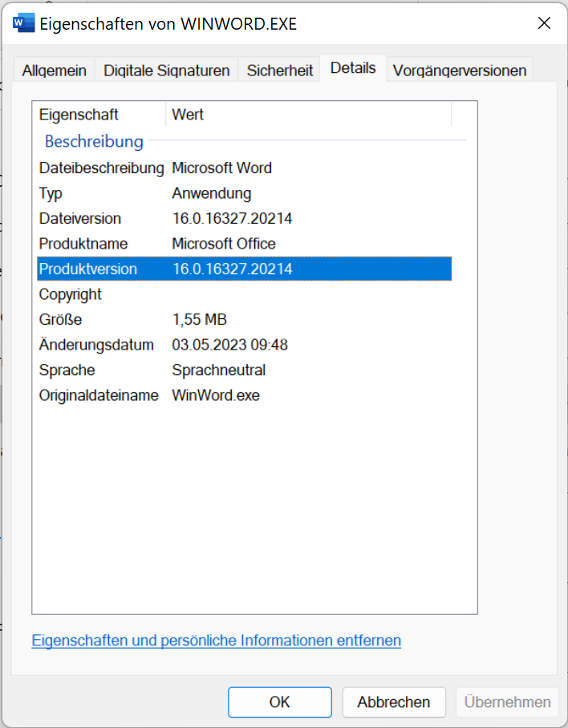Image resolution: width=568 pixels, height=728 pixels.
Task: Select the Dateiversion property label
Action: [80, 218]
